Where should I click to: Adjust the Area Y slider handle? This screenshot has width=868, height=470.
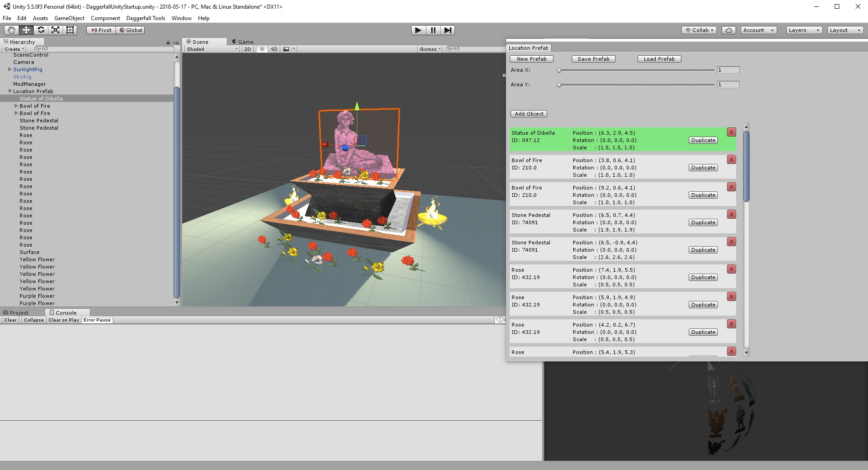[559, 85]
